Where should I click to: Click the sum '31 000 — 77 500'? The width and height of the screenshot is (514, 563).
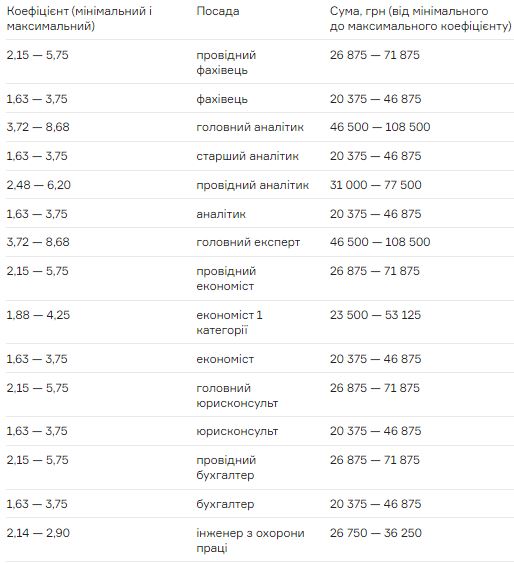[375, 185]
